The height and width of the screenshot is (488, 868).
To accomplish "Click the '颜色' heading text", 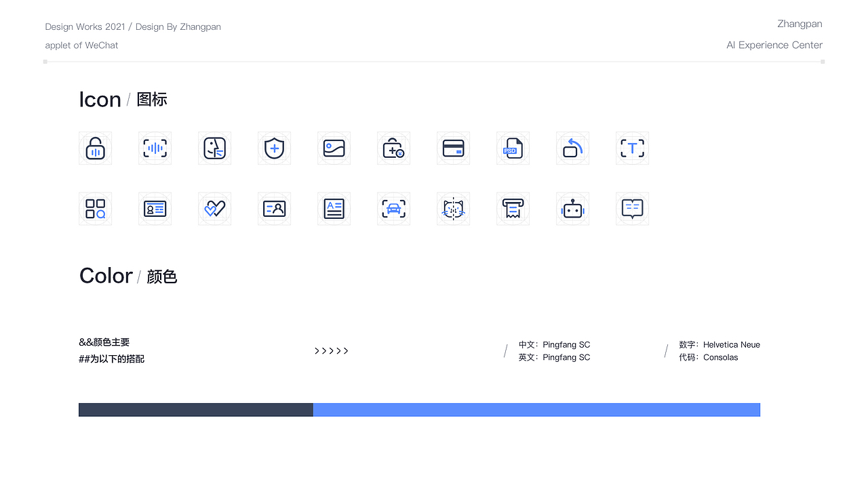I will 162,277.
